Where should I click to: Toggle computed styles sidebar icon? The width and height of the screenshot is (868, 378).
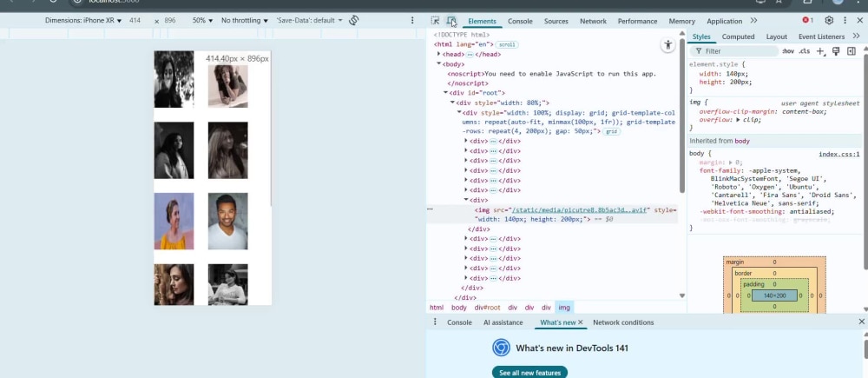[x=852, y=51]
